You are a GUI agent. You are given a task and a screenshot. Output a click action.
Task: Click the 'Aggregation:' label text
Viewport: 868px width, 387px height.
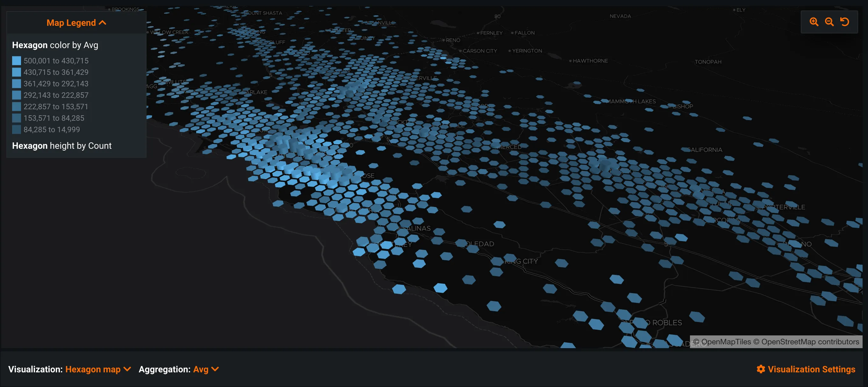[164, 369]
